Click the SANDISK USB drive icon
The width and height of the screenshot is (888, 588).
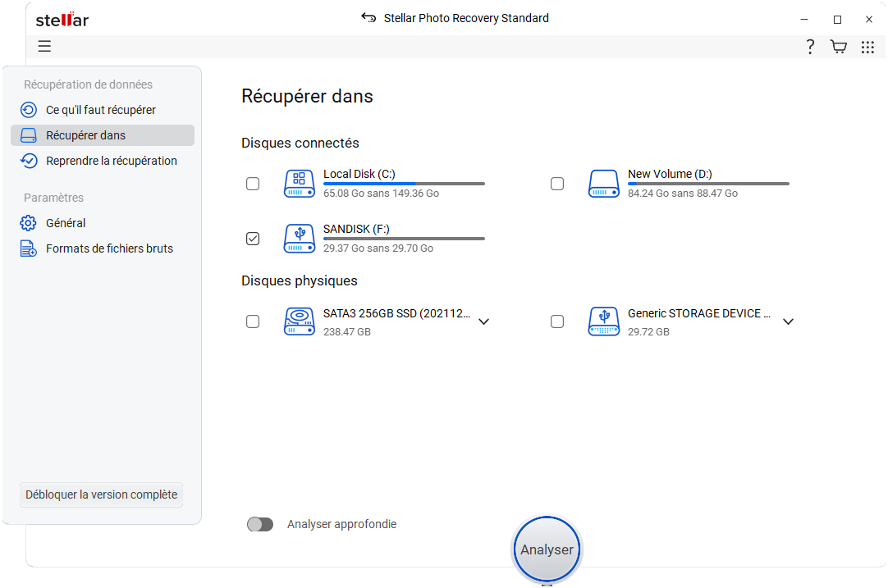tap(299, 239)
